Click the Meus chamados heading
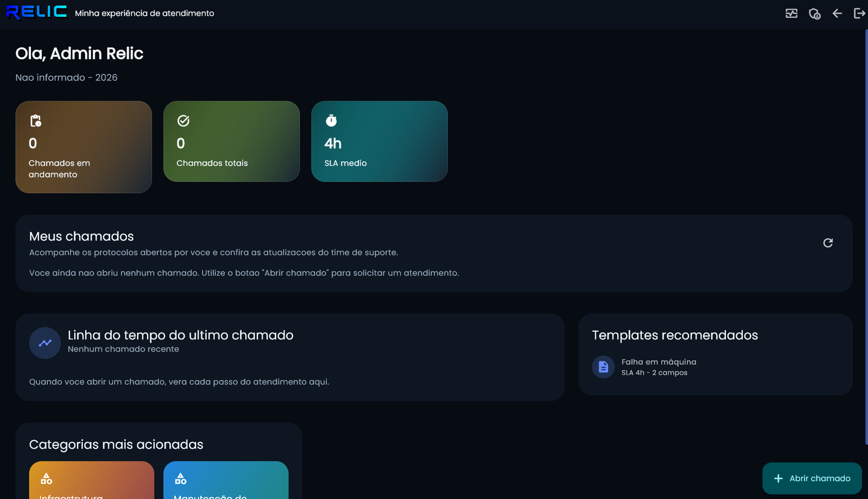The image size is (868, 499). pos(81,236)
